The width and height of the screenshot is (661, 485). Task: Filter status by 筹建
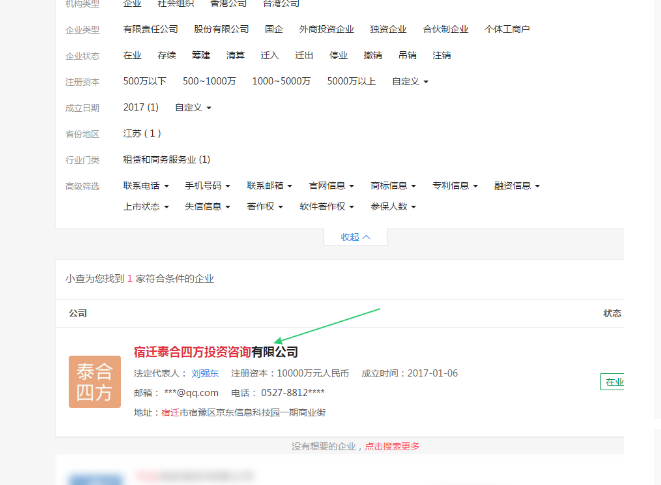coord(201,55)
